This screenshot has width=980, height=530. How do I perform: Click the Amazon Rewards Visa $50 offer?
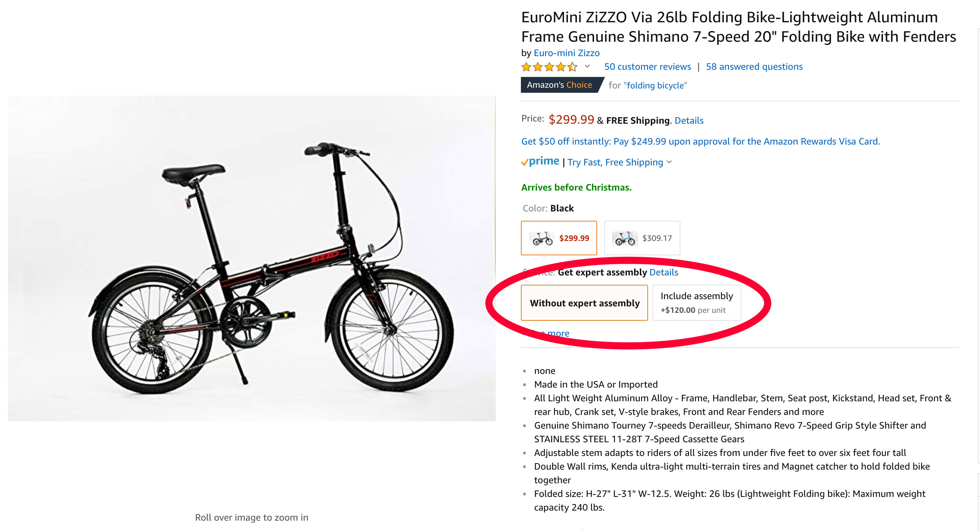point(700,141)
